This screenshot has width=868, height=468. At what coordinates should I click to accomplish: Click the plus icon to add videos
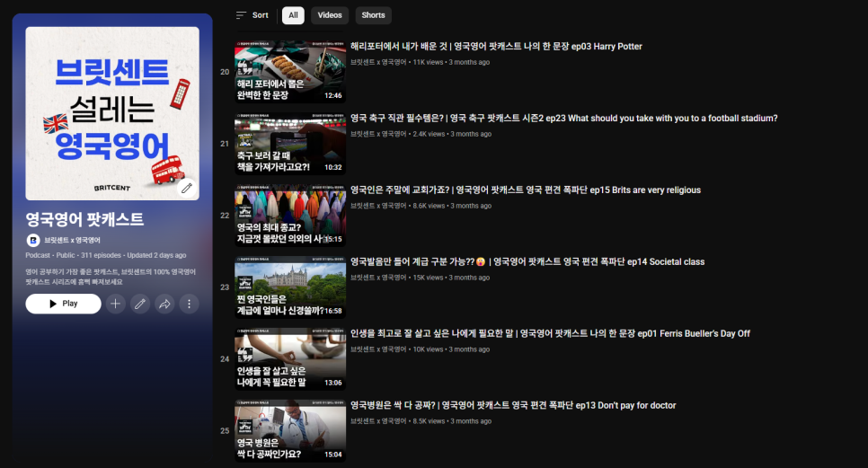[115, 304]
